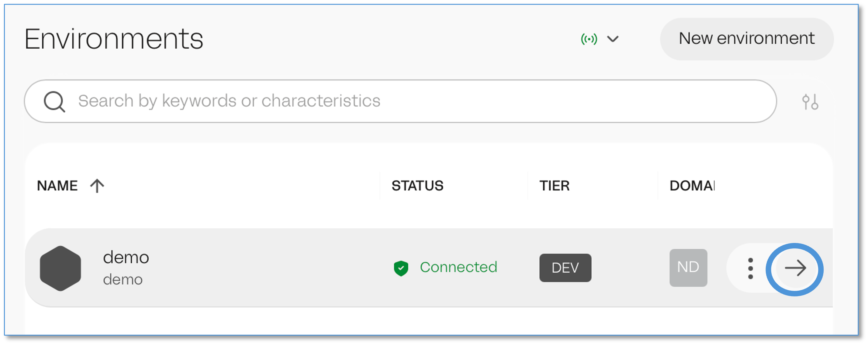Click the TIER column header
The image size is (868, 345).
coord(554,186)
